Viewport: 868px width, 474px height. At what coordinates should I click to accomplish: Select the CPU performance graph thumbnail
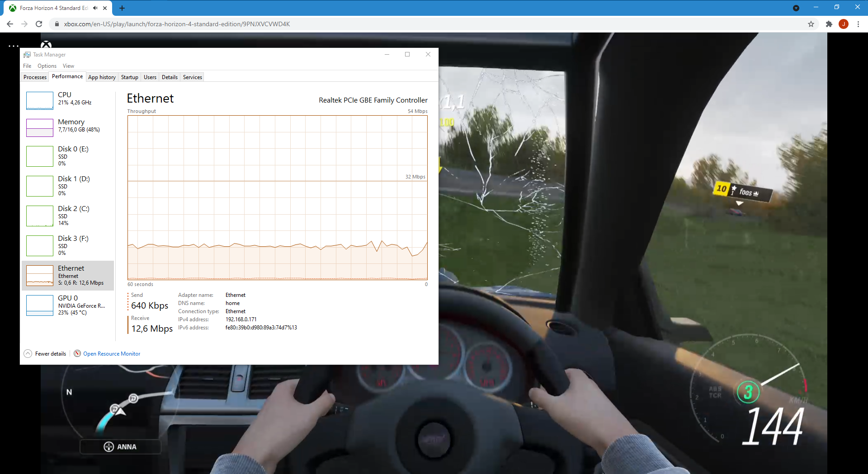coord(40,101)
